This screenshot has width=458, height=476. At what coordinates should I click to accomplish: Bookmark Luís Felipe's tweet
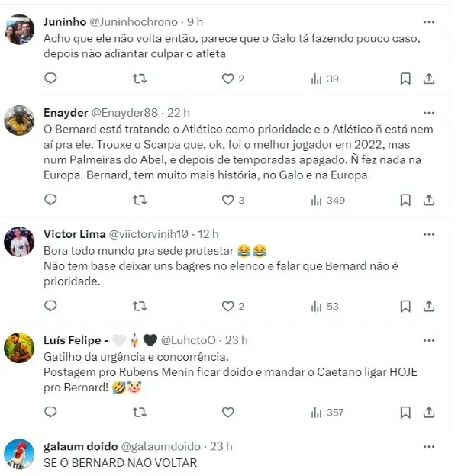pos(405,412)
